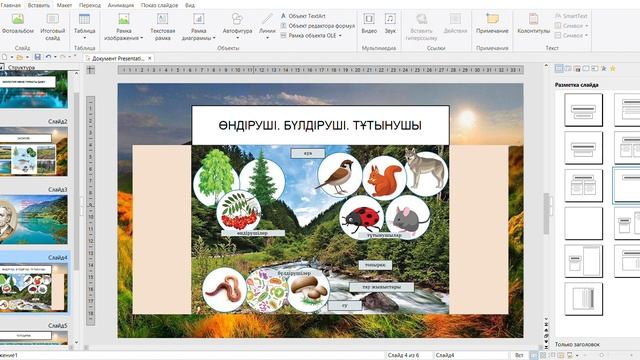
Task: Click the squirrel picture on the slide
Action: click(x=384, y=178)
